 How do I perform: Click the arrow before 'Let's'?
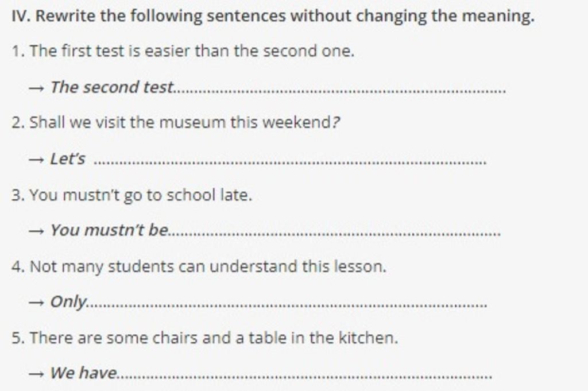pos(36,160)
